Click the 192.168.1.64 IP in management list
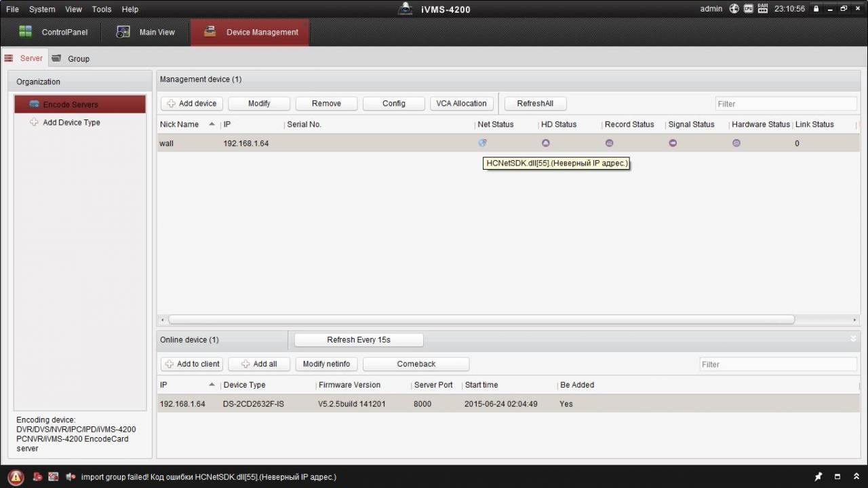This screenshot has width=868, height=488. point(246,144)
